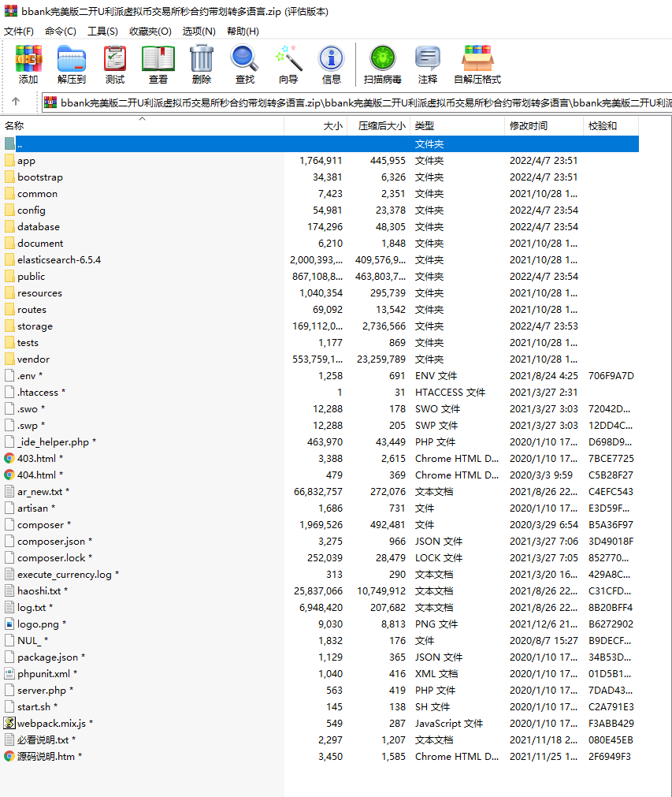Select the start.sh file
The width and height of the screenshot is (672, 797).
pyautogui.click(x=321, y=707)
